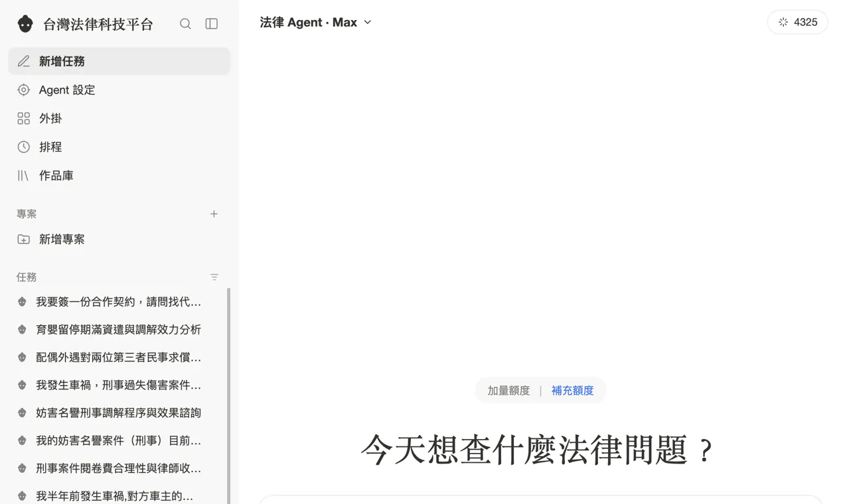Click icon of 配偶外遇對兩位第三者 task
Screen dimensions: 843x504
[x=22, y=357]
